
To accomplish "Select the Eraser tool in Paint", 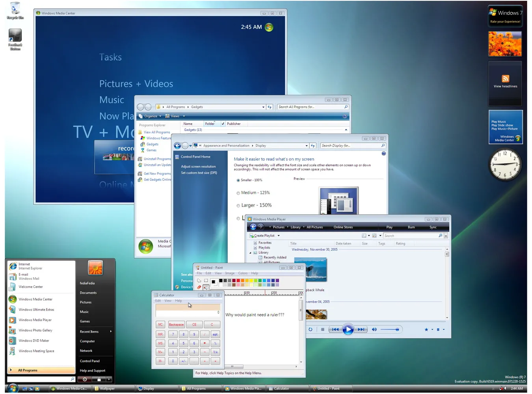I will [199, 287].
